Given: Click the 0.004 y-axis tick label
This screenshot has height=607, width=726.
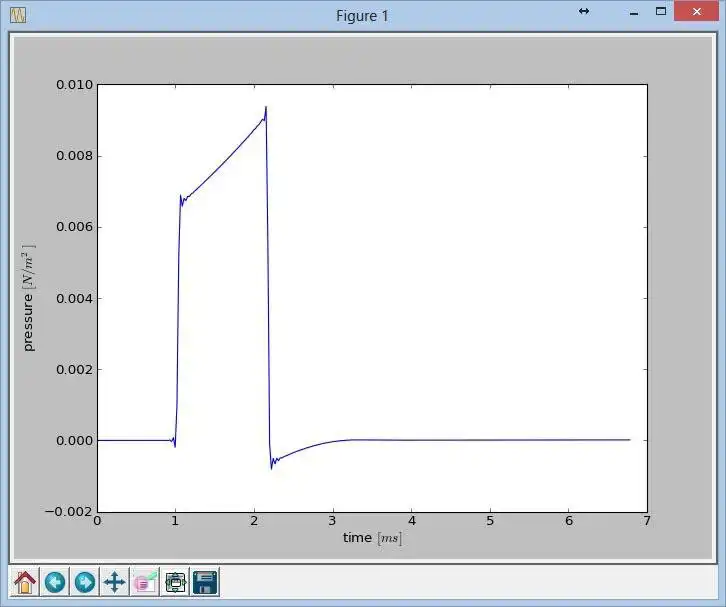Looking at the screenshot, I should click(x=75, y=298).
